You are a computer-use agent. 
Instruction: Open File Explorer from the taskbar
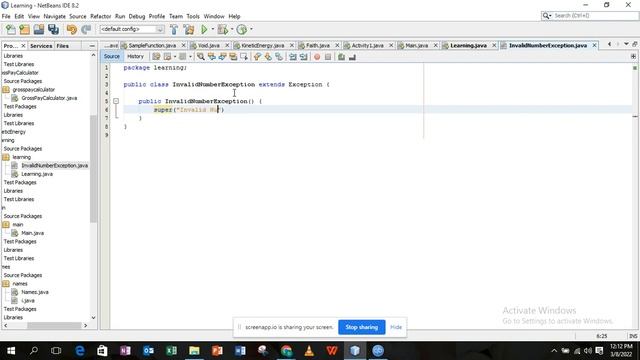coord(194,351)
